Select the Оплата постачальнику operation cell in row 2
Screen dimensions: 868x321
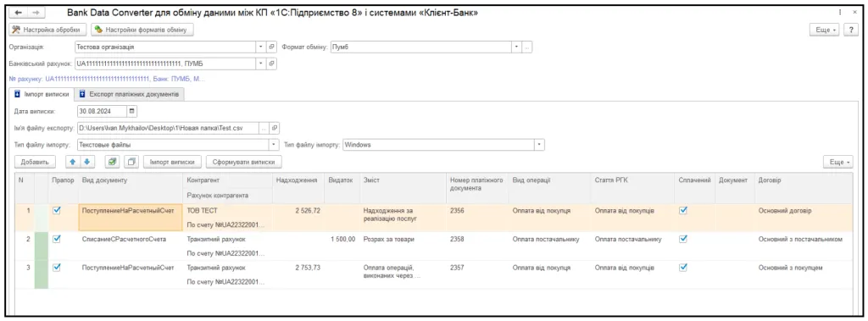tap(549, 246)
